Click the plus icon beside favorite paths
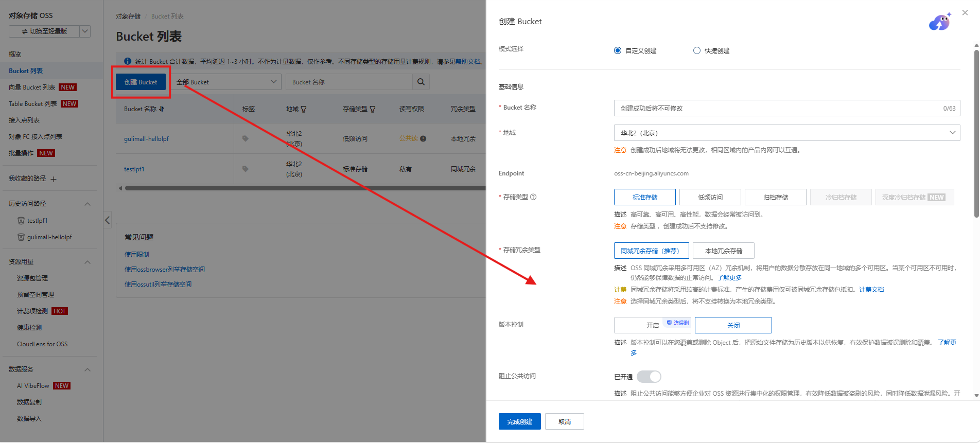The width and height of the screenshot is (980, 443). pyautogui.click(x=54, y=179)
